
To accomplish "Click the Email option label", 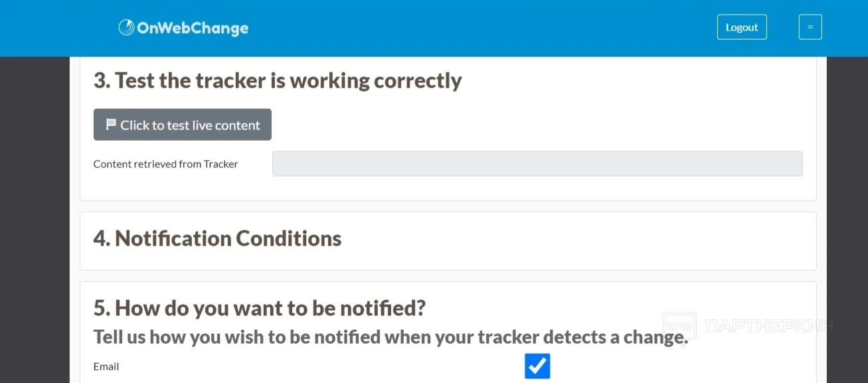I will pos(106,366).
